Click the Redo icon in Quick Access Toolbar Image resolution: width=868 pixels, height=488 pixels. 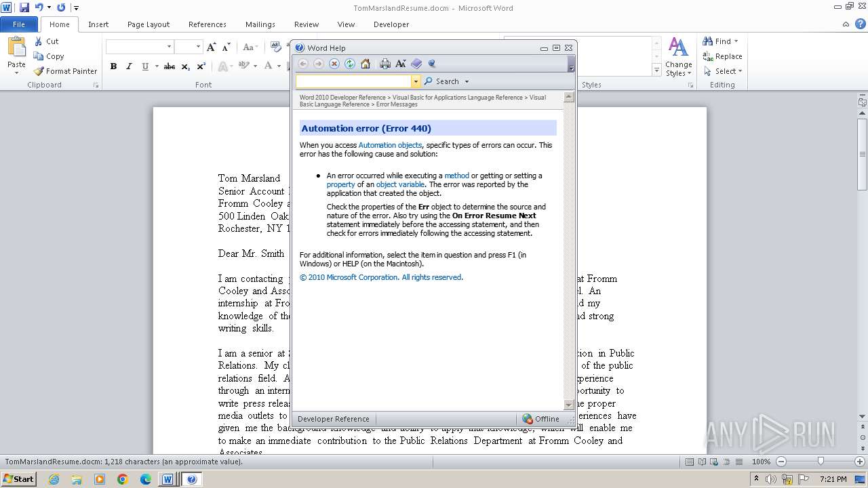click(x=61, y=7)
